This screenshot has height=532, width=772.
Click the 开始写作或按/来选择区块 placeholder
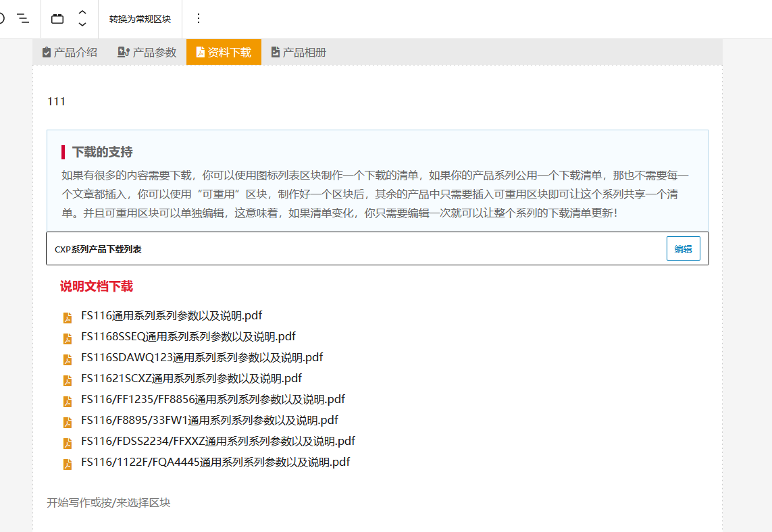[x=108, y=502]
